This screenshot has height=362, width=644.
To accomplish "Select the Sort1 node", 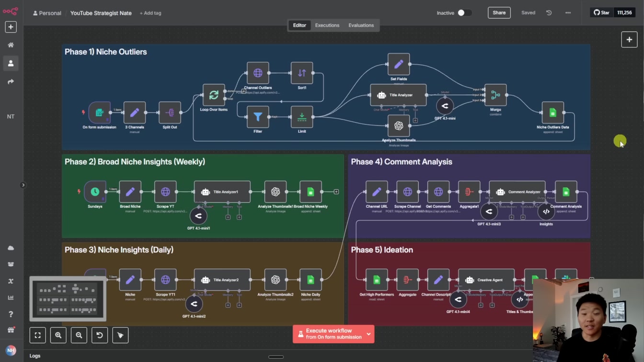I will 302,73.
